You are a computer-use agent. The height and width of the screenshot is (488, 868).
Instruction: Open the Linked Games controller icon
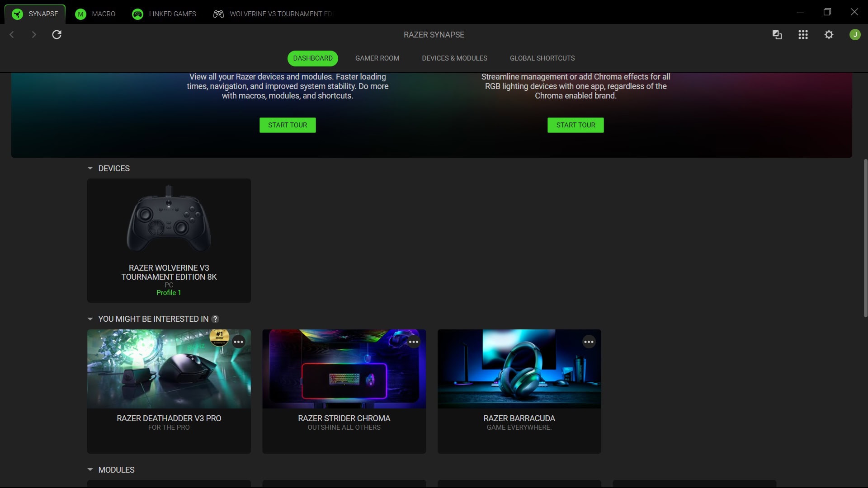(137, 14)
